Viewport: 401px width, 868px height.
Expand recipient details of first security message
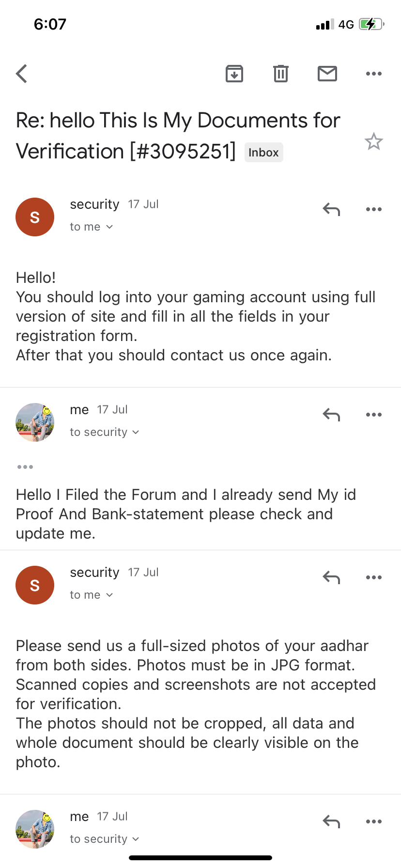pos(92,227)
